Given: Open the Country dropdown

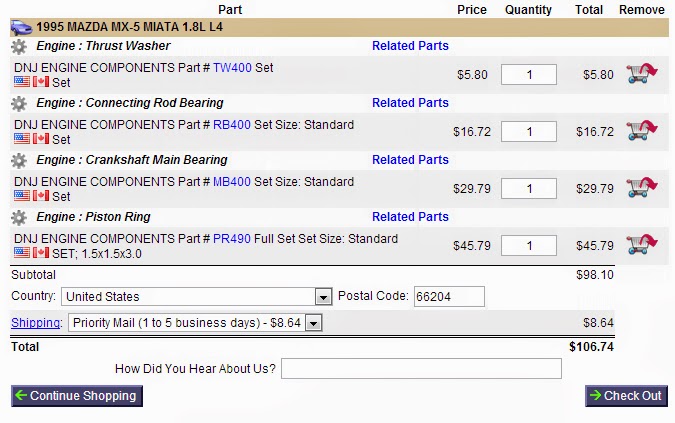Looking at the screenshot, I should (x=322, y=297).
